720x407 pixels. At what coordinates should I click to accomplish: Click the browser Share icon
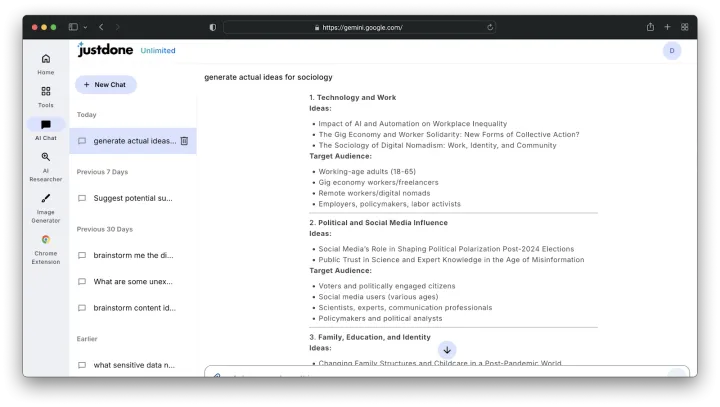pos(650,27)
